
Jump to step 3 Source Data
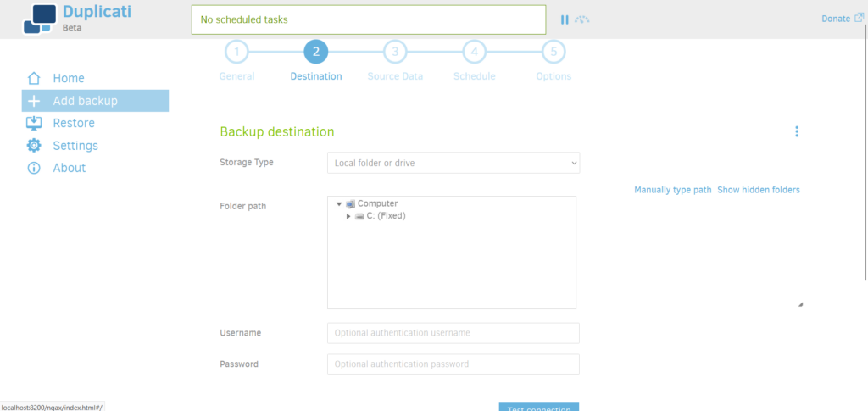pyautogui.click(x=394, y=53)
